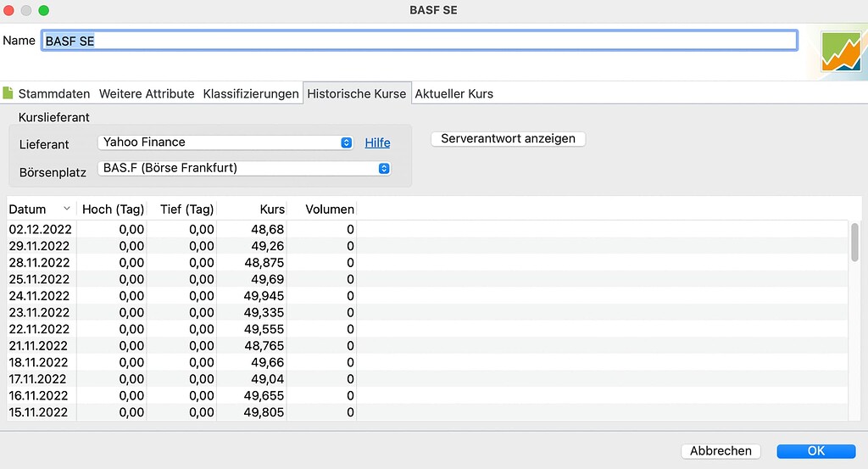Image resolution: width=868 pixels, height=469 pixels.
Task: Select the date cell 17.11.2022
Action: click(x=37, y=379)
